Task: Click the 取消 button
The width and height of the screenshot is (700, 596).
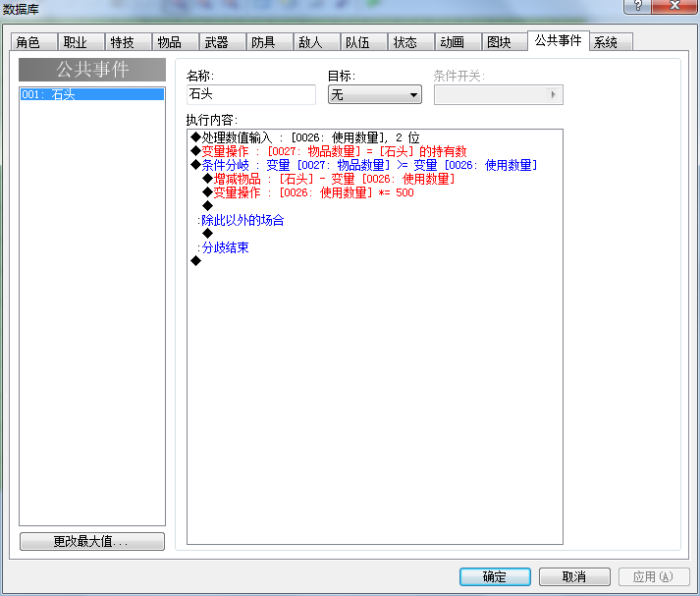Action: click(574, 576)
